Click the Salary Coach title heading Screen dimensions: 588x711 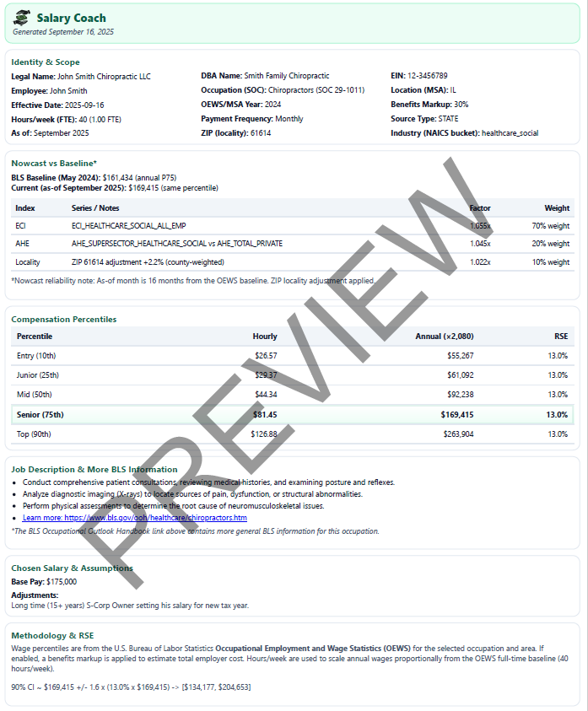pos(71,18)
